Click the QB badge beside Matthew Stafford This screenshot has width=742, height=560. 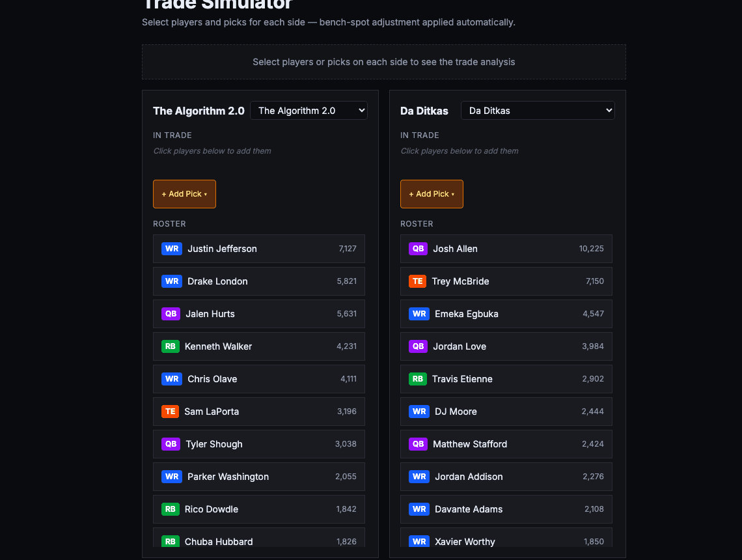419,444
